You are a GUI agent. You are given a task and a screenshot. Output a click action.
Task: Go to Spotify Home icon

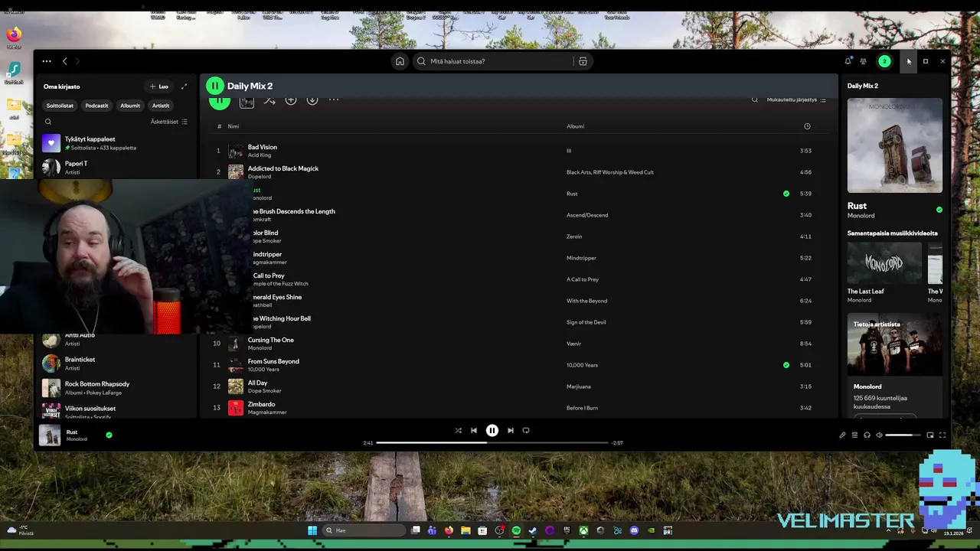[400, 61]
